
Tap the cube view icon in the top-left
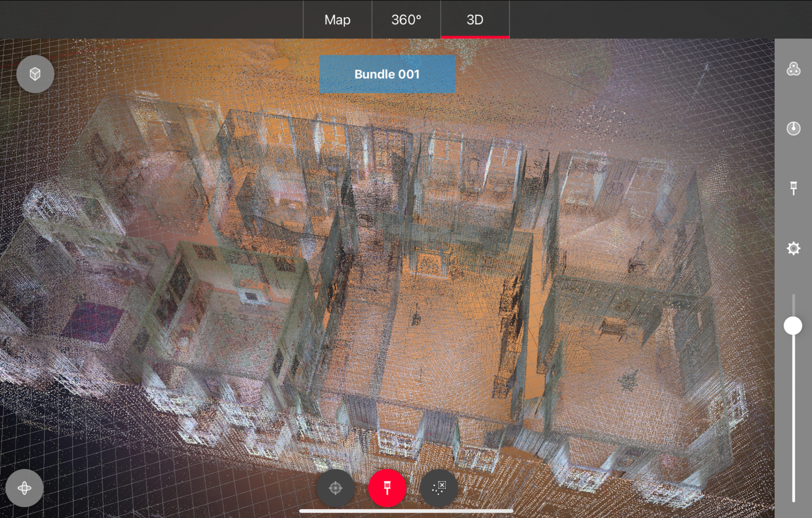coord(35,74)
